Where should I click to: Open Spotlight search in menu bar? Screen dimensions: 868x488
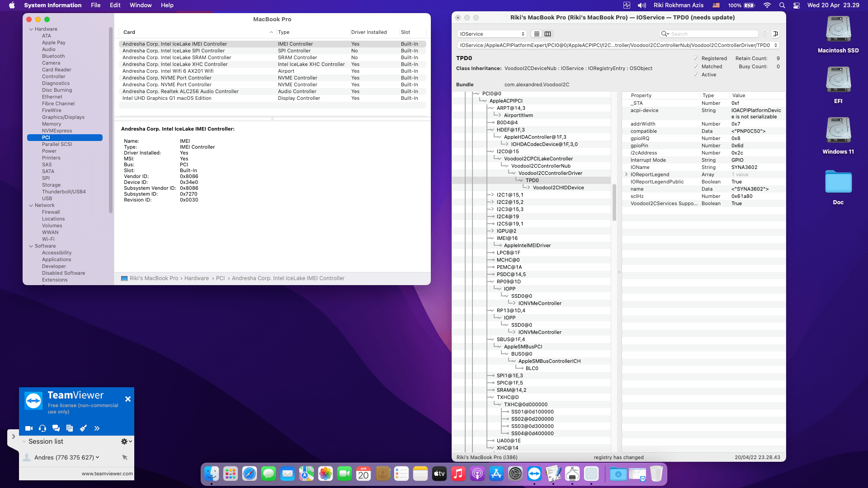click(782, 5)
